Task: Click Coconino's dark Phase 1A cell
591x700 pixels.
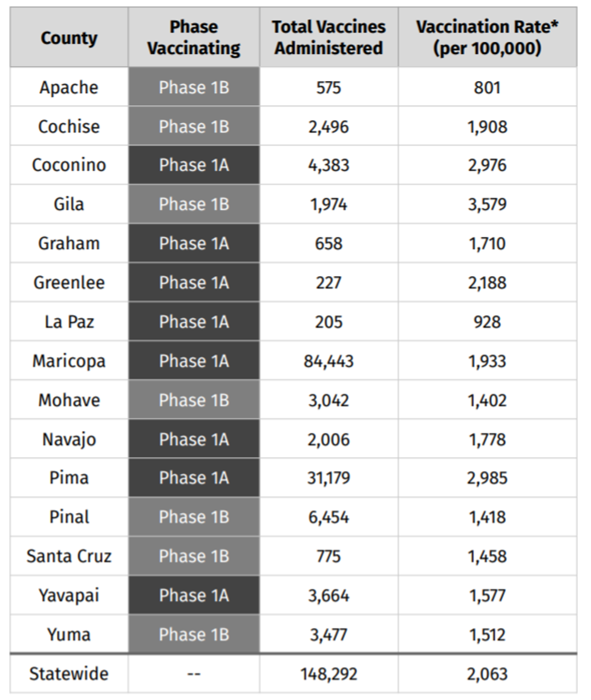Action: click(x=194, y=166)
